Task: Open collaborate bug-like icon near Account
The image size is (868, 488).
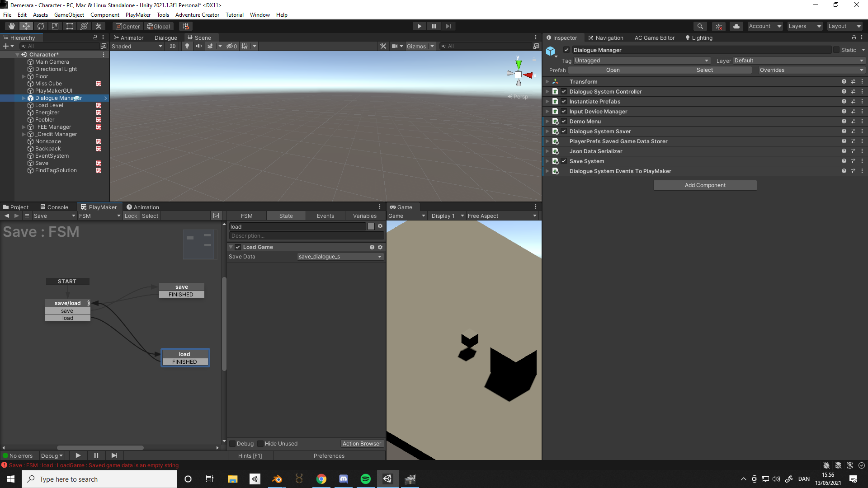Action: (718, 26)
